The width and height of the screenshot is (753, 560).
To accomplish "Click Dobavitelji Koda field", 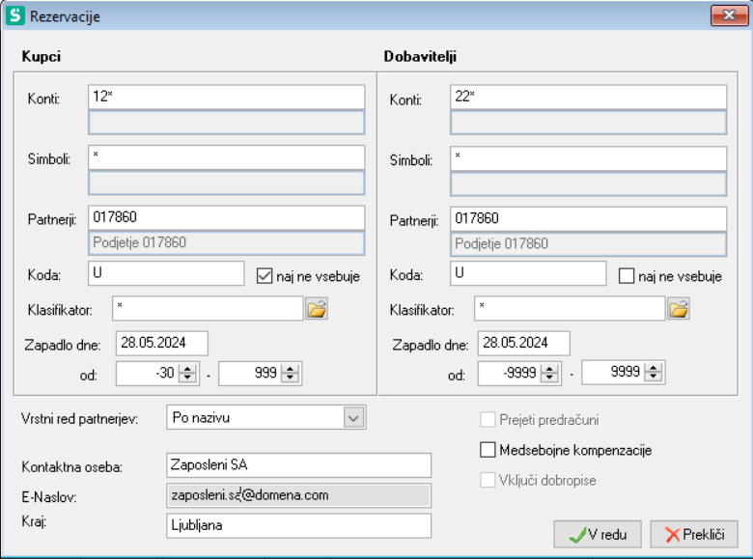I will pyautogui.click(x=528, y=273).
